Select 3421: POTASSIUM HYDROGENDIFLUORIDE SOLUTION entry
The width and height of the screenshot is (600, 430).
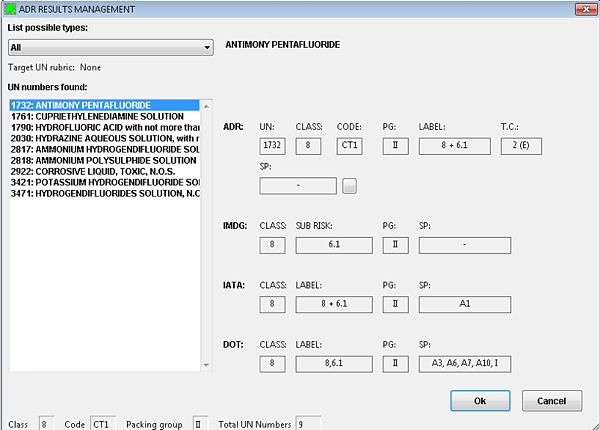tap(104, 182)
